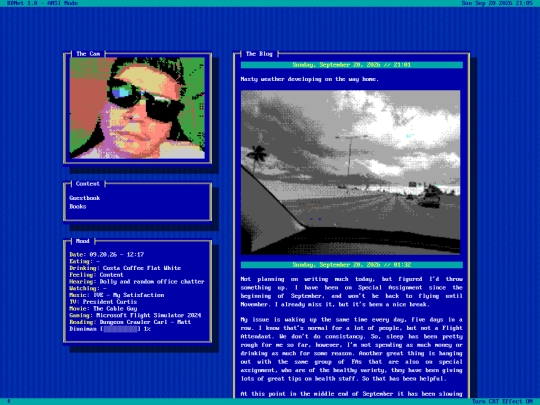Click the Dimniman progress bar
Image resolution: width=540 pixels, height=405 pixels.
click(120, 329)
